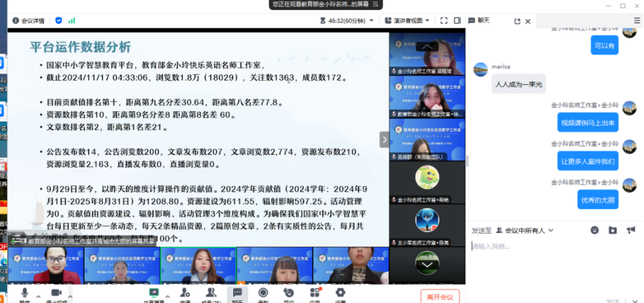Mute the microphone in meeting toolbar
644x303 pixels.
click(x=24, y=293)
